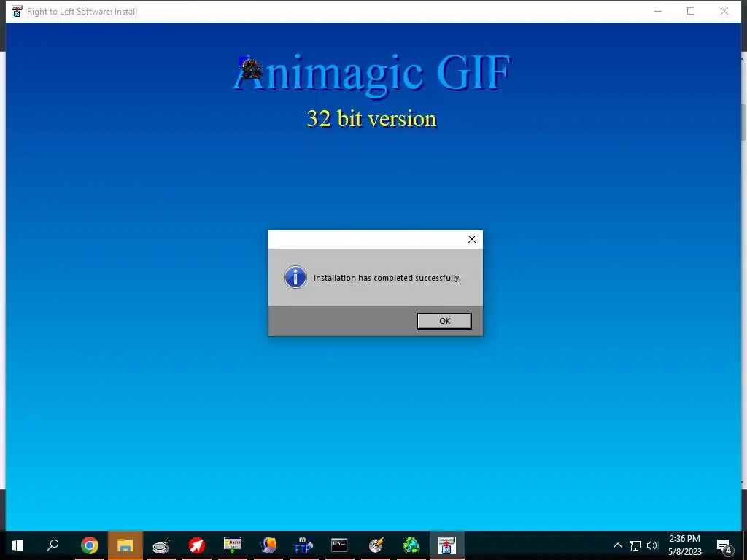Open the notification center with 4 notifications
Image resolution: width=747 pixels, height=560 pixels.
(x=724, y=546)
